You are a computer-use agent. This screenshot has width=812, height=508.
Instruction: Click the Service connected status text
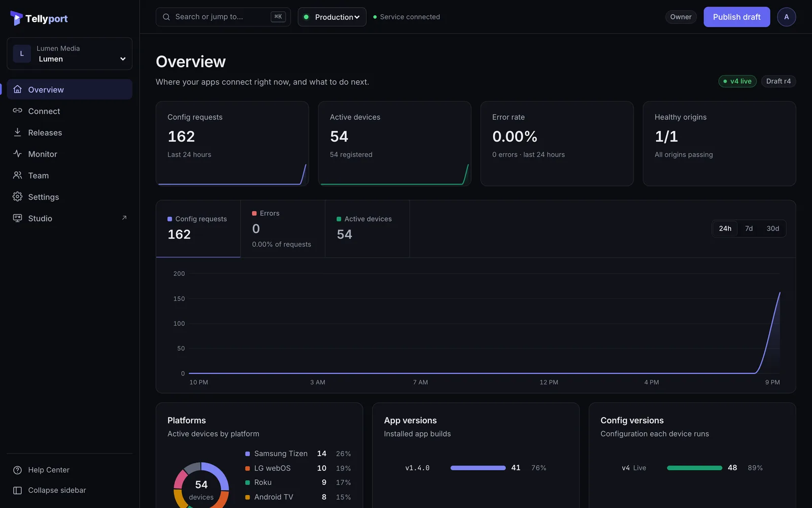click(x=410, y=17)
